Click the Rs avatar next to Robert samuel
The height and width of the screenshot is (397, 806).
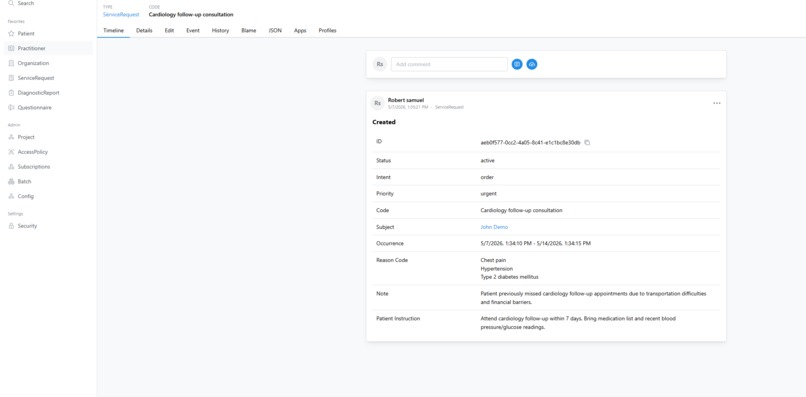378,103
